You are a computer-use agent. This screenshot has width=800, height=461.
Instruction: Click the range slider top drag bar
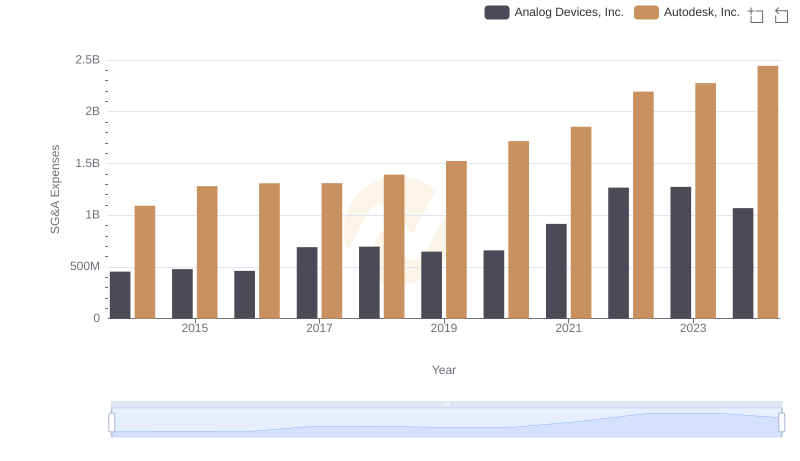[x=446, y=404]
